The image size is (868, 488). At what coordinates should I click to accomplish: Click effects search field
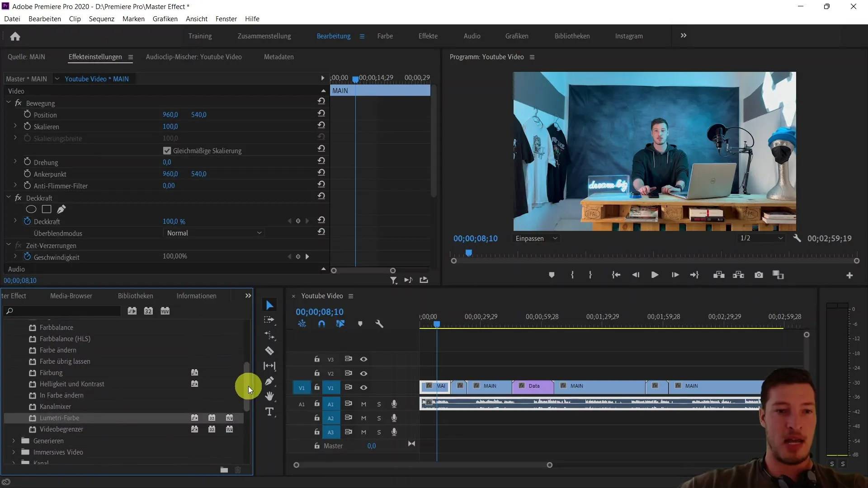(x=62, y=311)
